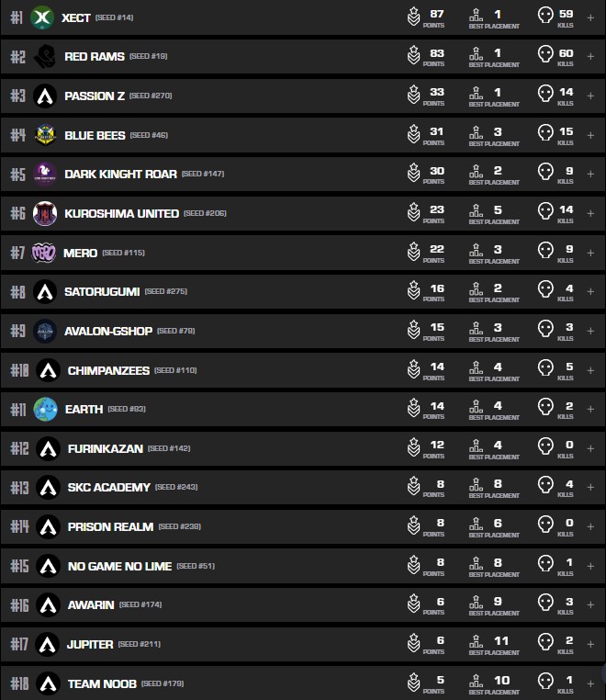Click the Avalon-Gshop team logo
Screen dimensions: 606x700
click(46, 331)
